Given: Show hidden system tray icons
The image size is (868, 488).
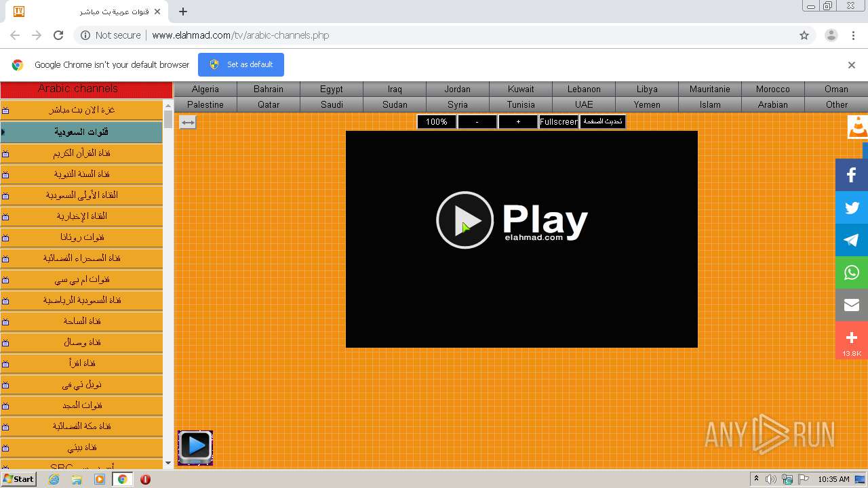Looking at the screenshot, I should 757,479.
